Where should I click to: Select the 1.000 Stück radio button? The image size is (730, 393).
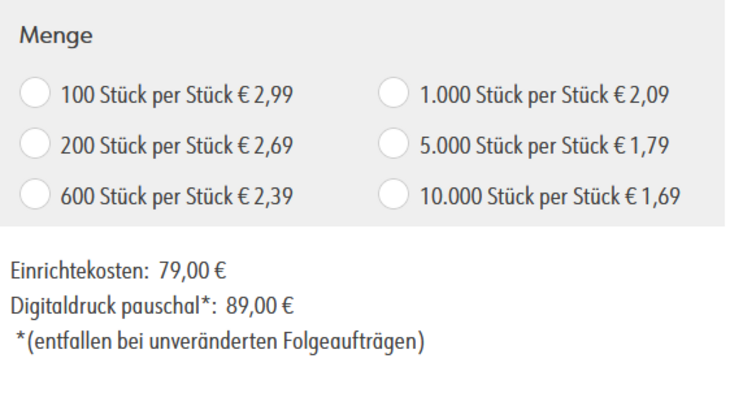tap(393, 93)
